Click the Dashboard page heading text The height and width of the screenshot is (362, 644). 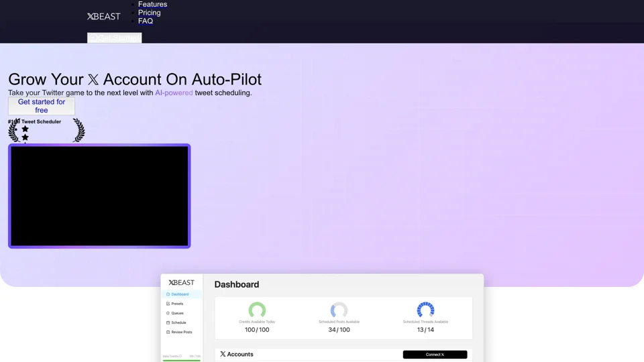237,284
